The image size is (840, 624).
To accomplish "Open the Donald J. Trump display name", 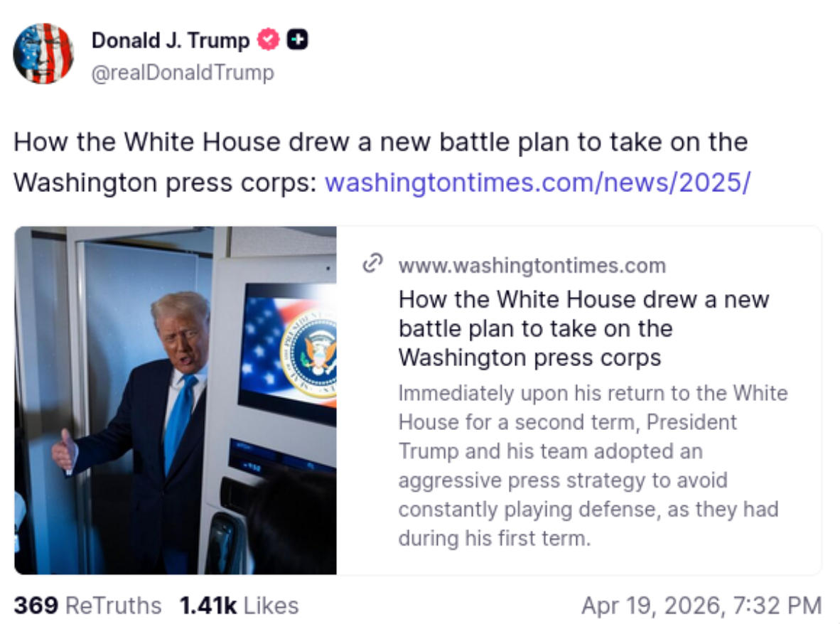I will 171,41.
